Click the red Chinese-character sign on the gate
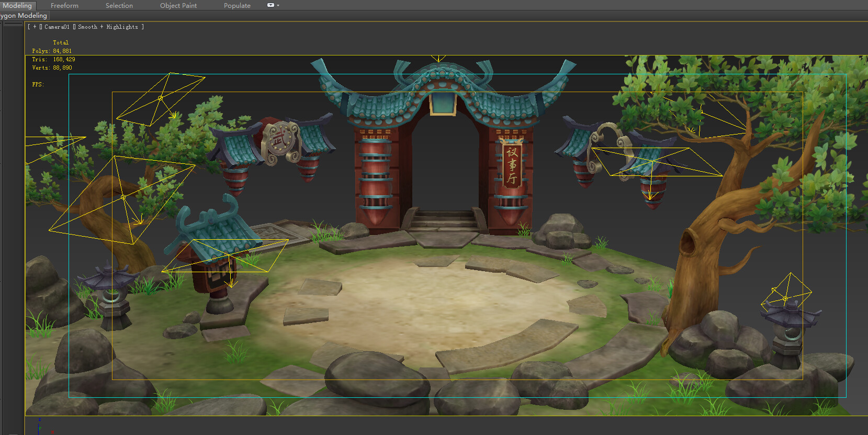 point(511,165)
